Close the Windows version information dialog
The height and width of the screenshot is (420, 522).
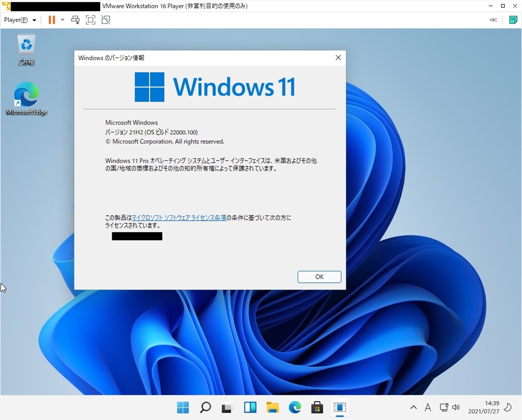338,58
